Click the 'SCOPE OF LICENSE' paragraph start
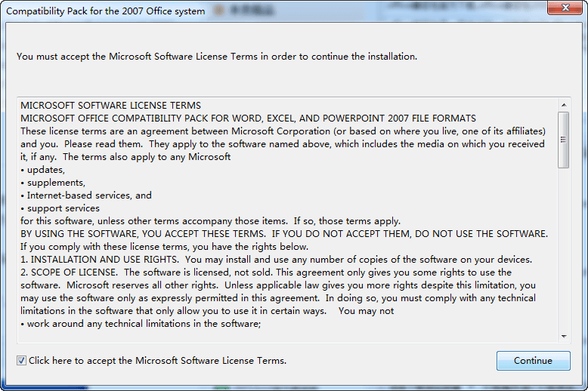The width and height of the screenshot is (588, 391). click(x=68, y=272)
